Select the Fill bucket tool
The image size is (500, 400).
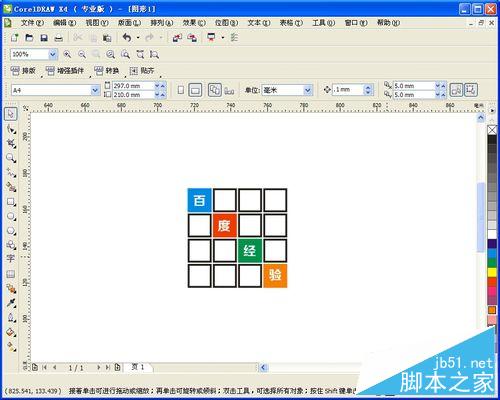(x=11, y=332)
